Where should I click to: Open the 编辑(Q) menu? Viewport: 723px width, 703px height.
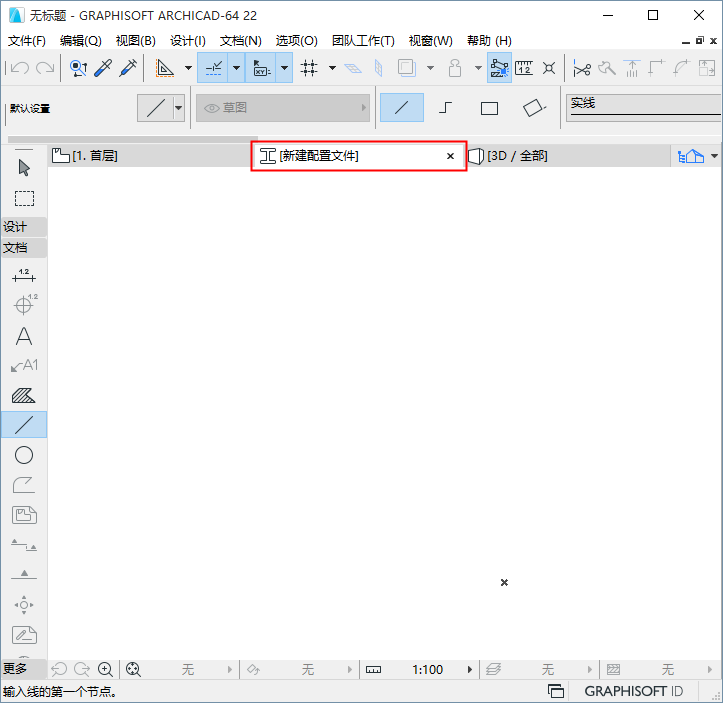pyautogui.click(x=80, y=41)
